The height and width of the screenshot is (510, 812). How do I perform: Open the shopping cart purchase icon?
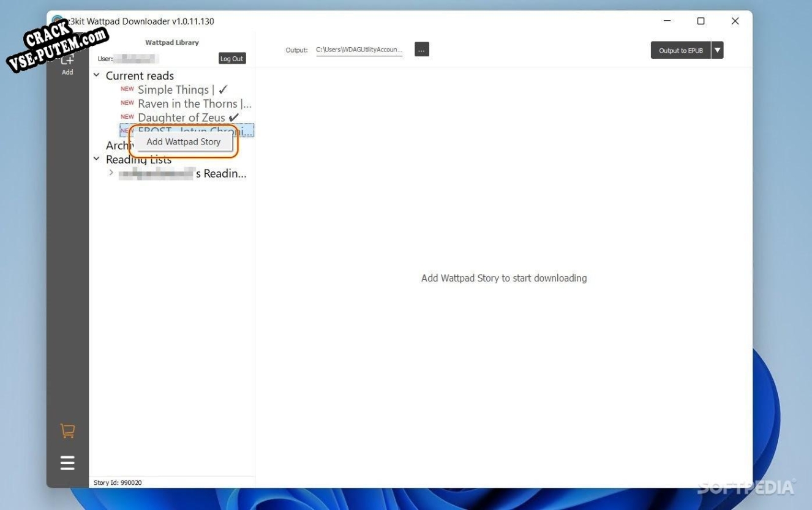click(67, 431)
